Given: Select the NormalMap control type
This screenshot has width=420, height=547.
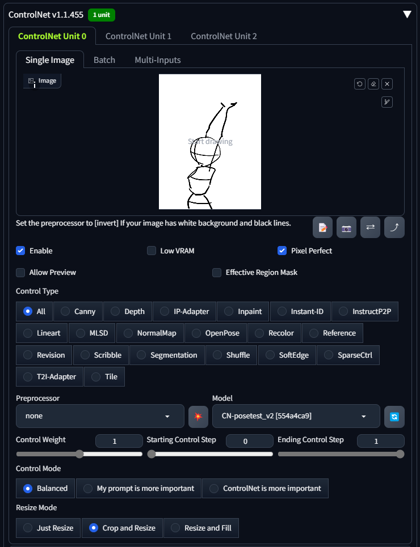Looking at the screenshot, I should click(x=150, y=333).
